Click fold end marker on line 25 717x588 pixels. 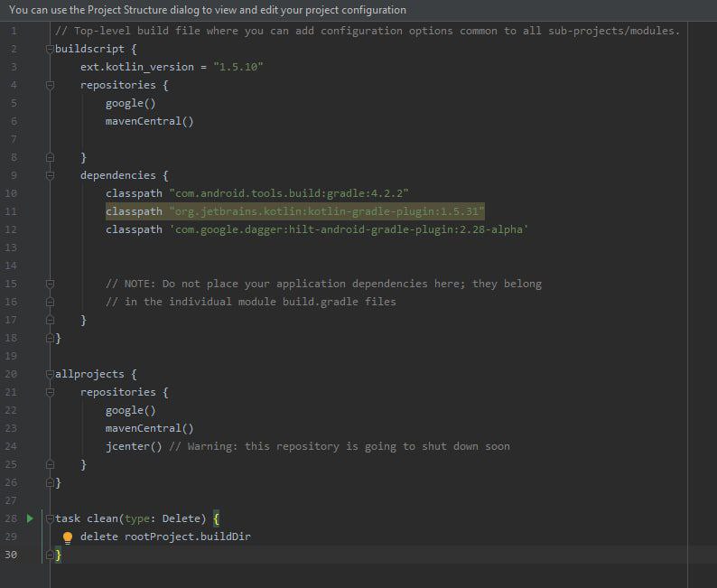pos(51,464)
